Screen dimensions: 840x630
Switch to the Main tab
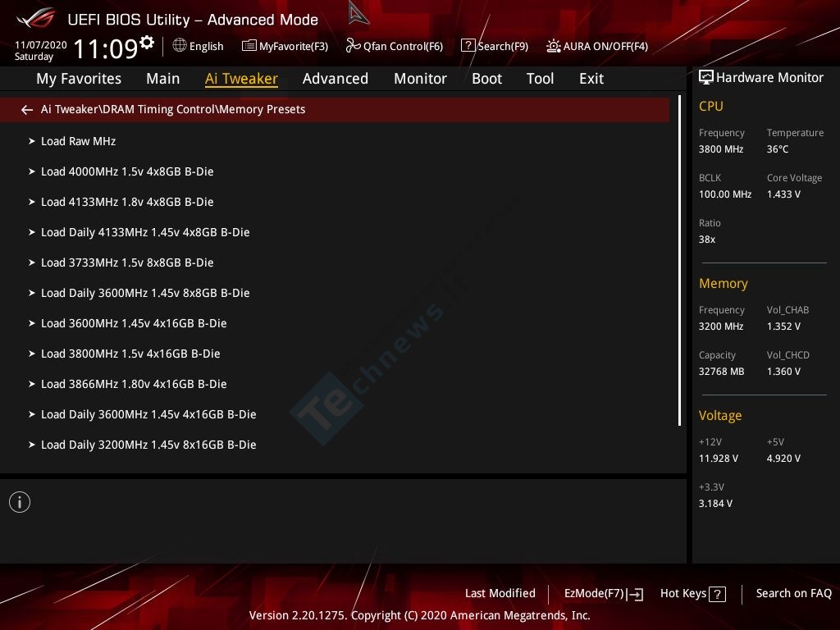163,79
